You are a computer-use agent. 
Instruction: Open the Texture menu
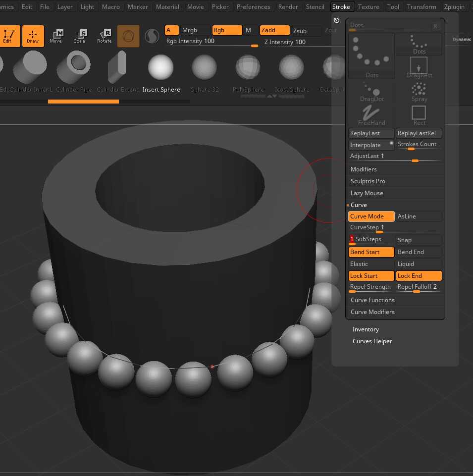pyautogui.click(x=368, y=7)
